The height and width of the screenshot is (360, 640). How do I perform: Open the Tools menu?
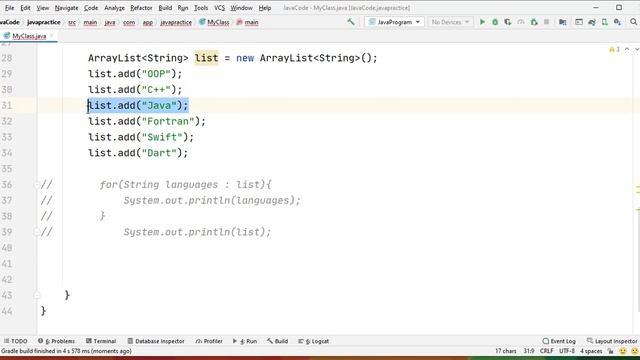201,8
